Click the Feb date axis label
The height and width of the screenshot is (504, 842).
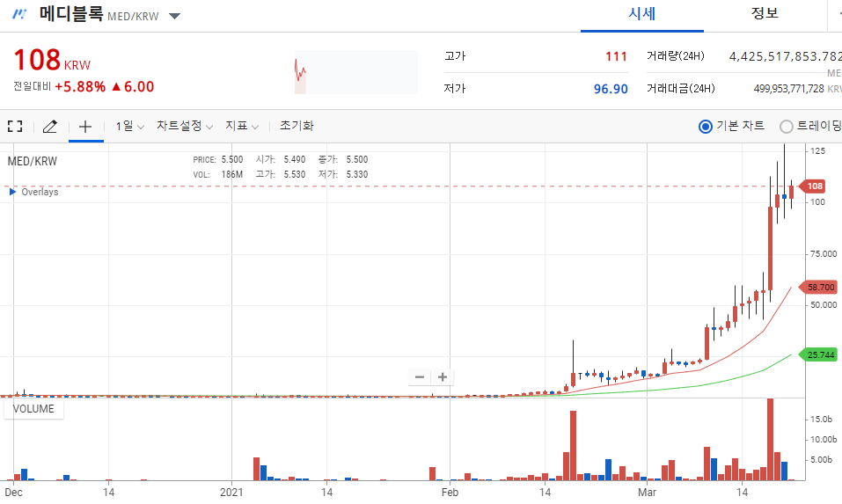450,493
